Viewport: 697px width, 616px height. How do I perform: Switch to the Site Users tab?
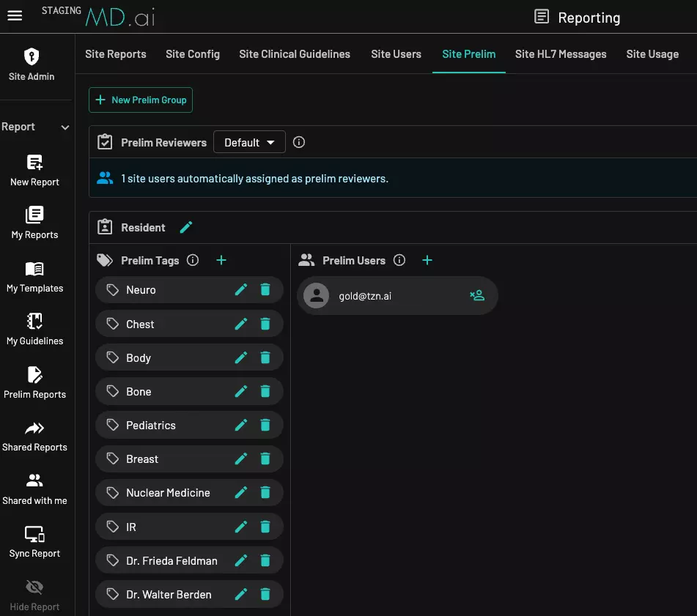(x=396, y=53)
